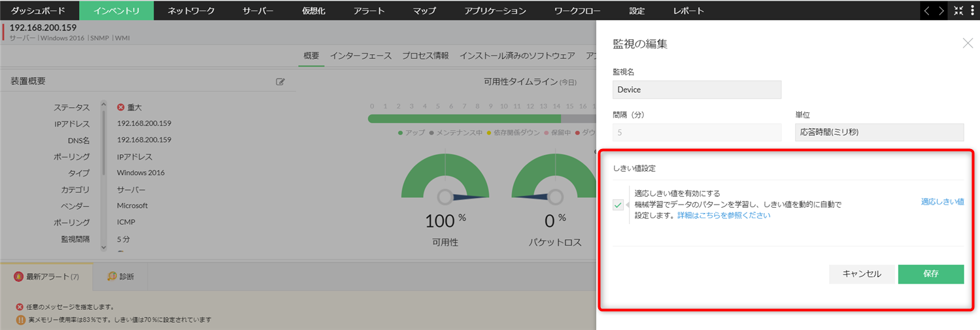Open the ネットワーク menu
Image resolution: width=980 pixels, height=330 pixels.
tap(191, 10)
